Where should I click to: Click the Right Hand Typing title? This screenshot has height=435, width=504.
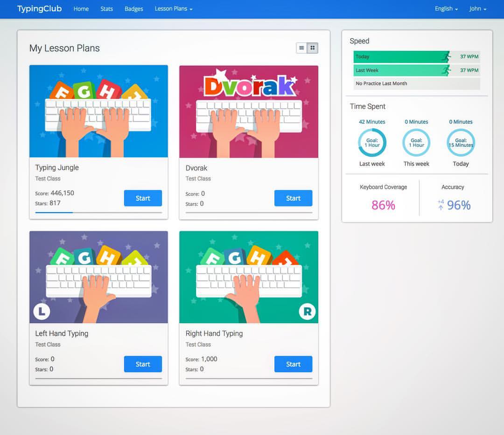click(214, 333)
